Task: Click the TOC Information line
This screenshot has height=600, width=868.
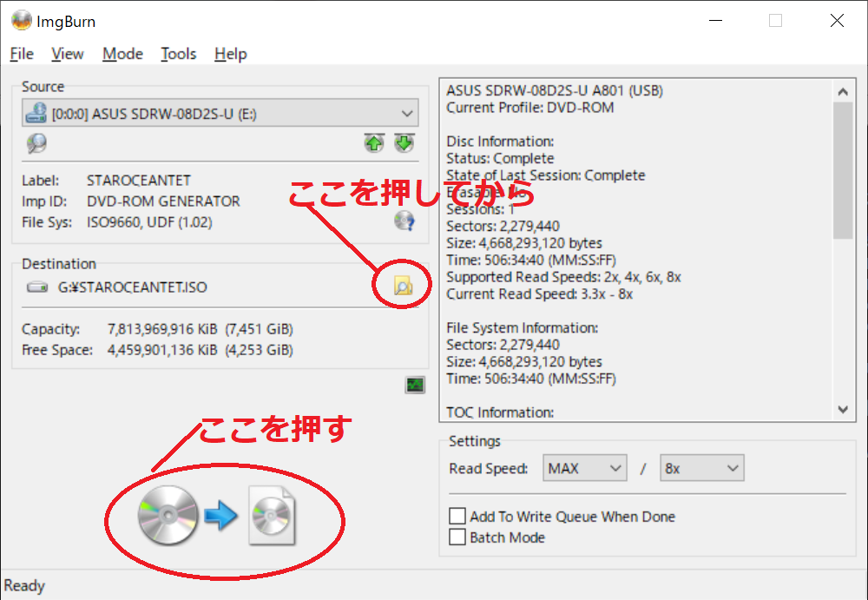Action: [500, 412]
